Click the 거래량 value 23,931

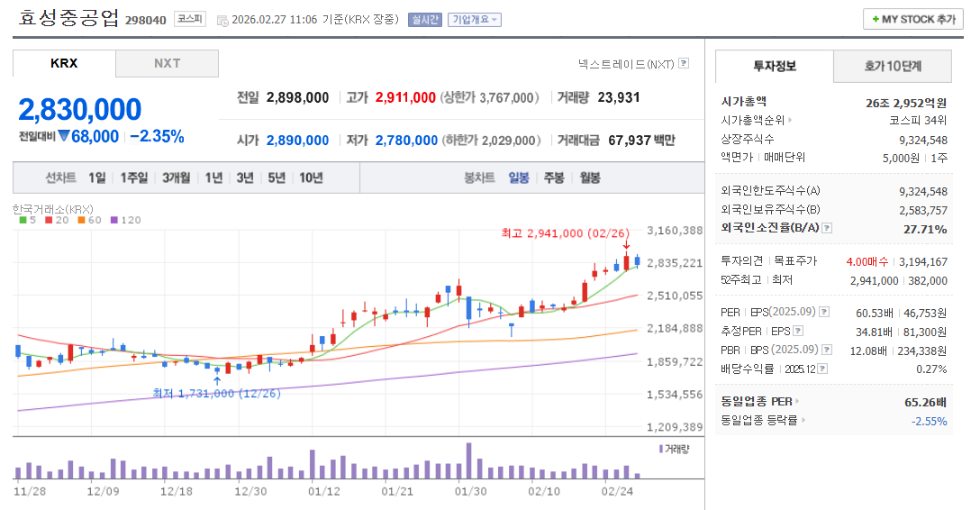pos(619,97)
